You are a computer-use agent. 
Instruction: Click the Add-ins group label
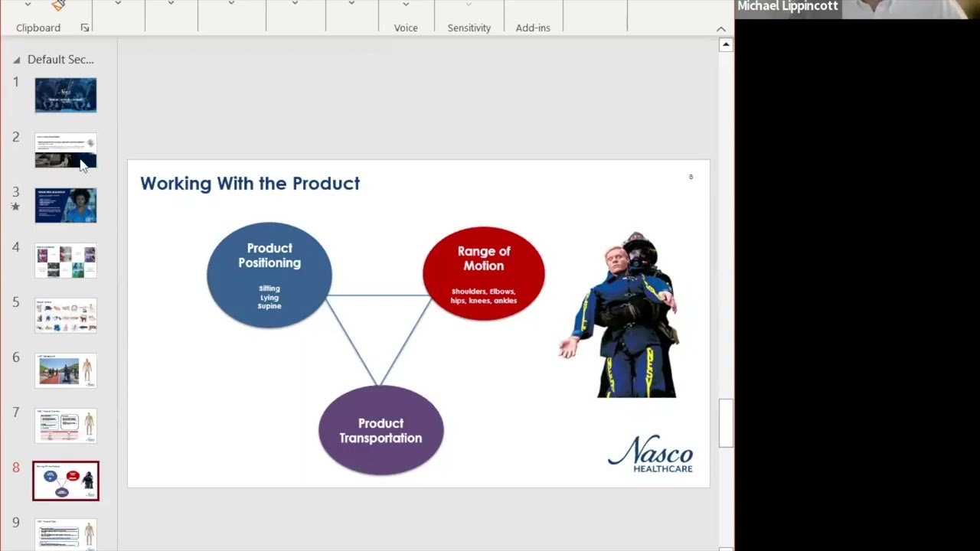click(533, 28)
